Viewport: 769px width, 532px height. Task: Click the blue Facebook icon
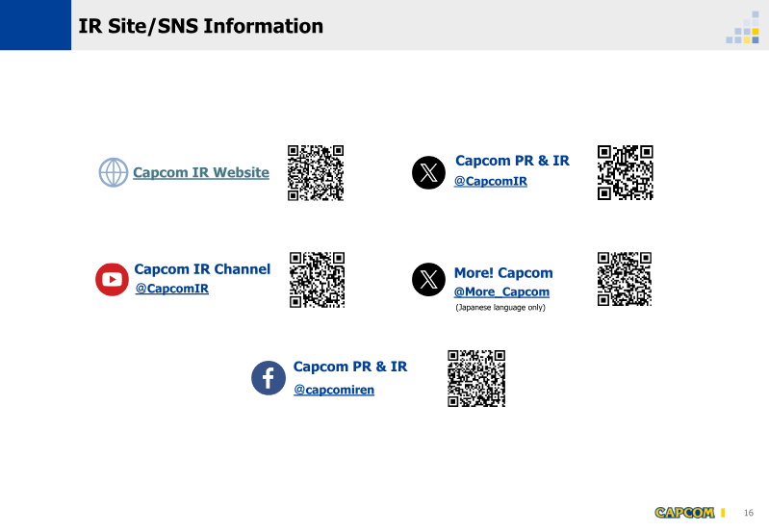pos(269,377)
